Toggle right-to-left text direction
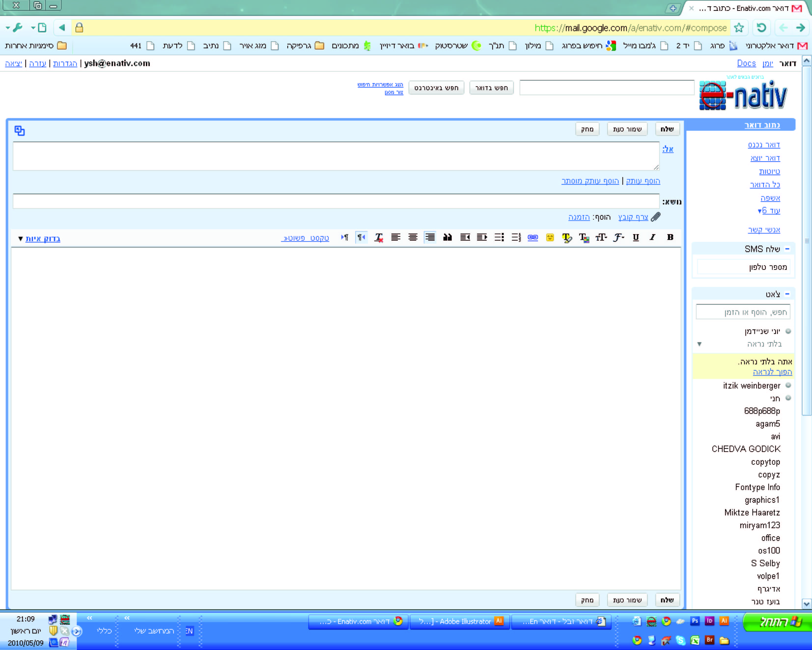Viewport: 812px width, 650px height. pos(361,237)
